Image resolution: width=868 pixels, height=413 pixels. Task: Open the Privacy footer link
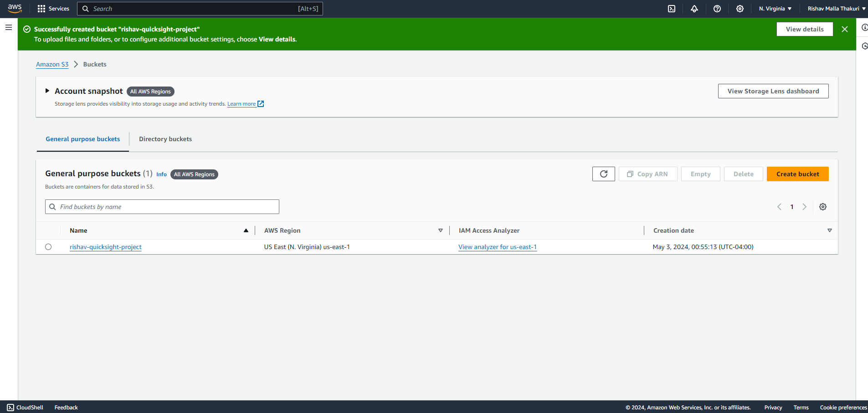pos(773,408)
